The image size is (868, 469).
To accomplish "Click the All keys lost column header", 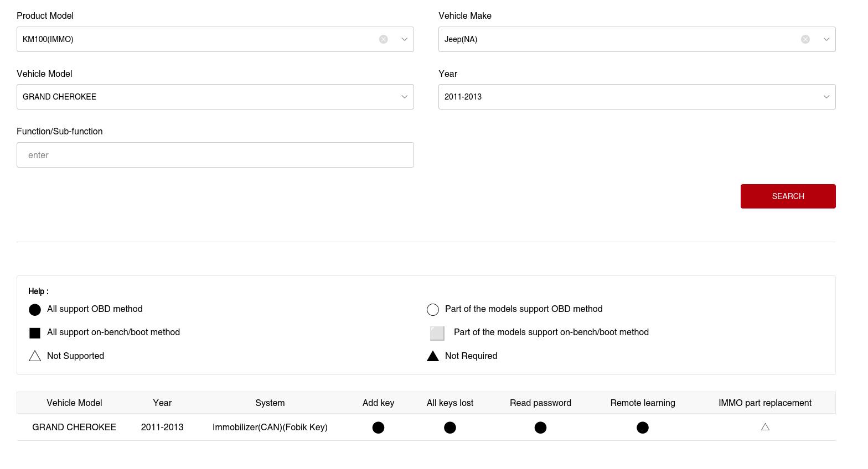I will 450,403.
